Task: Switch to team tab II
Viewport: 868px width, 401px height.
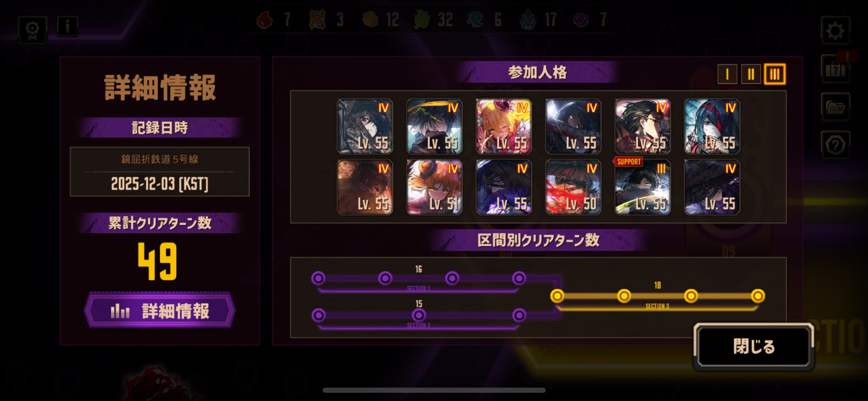Action: coord(751,74)
